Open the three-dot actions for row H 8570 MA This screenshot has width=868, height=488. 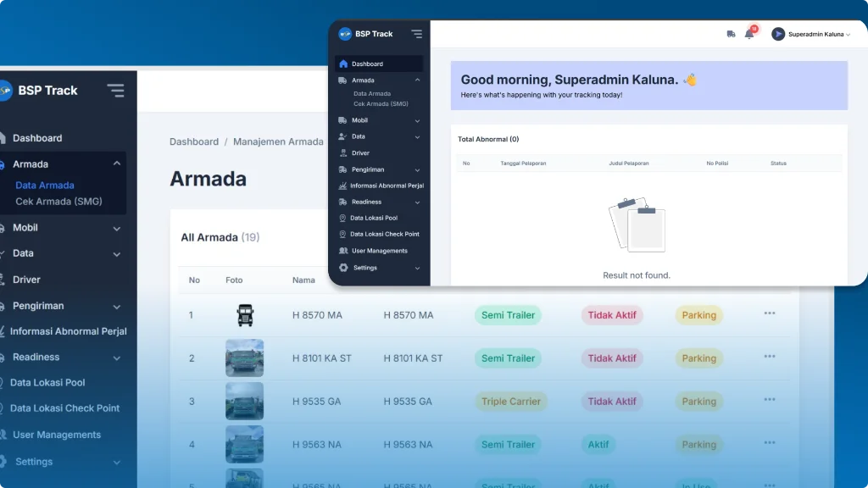point(770,313)
